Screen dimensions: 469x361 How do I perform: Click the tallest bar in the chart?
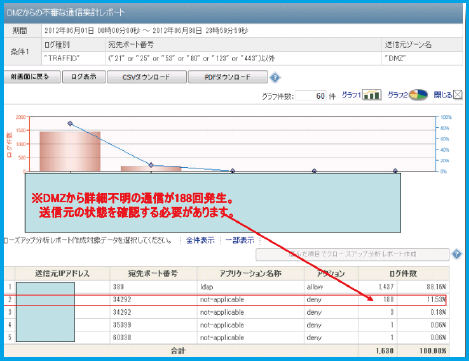(x=70, y=152)
